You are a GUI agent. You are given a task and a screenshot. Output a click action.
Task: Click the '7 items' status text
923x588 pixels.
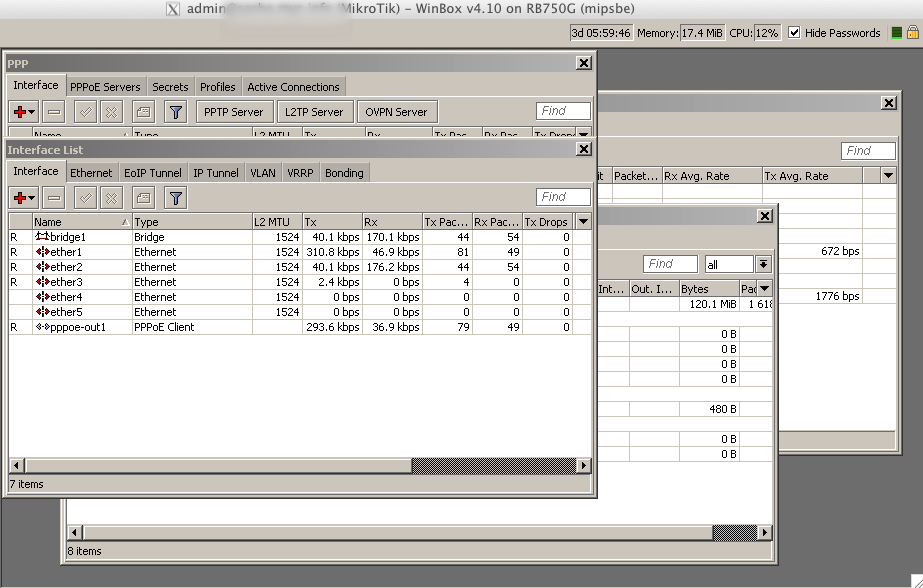[26, 484]
